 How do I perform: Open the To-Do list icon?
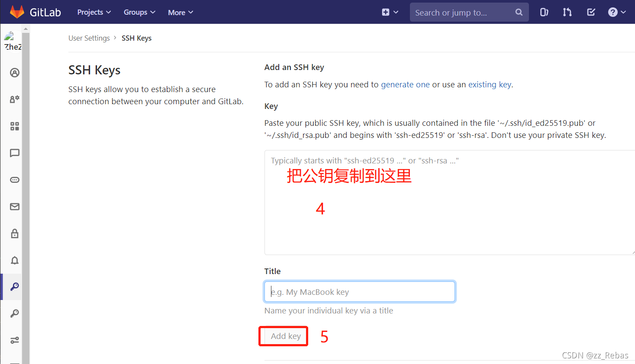(x=591, y=12)
